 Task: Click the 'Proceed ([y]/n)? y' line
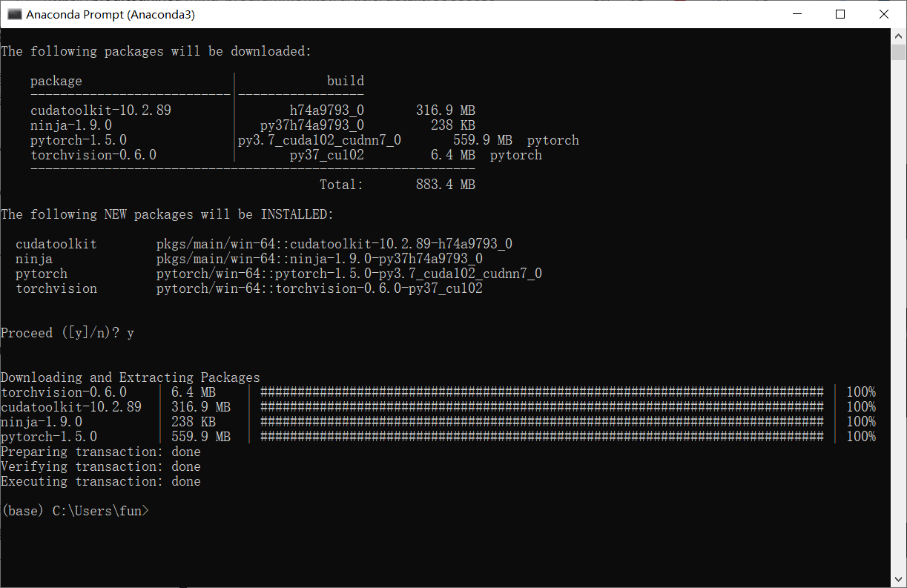tap(67, 333)
